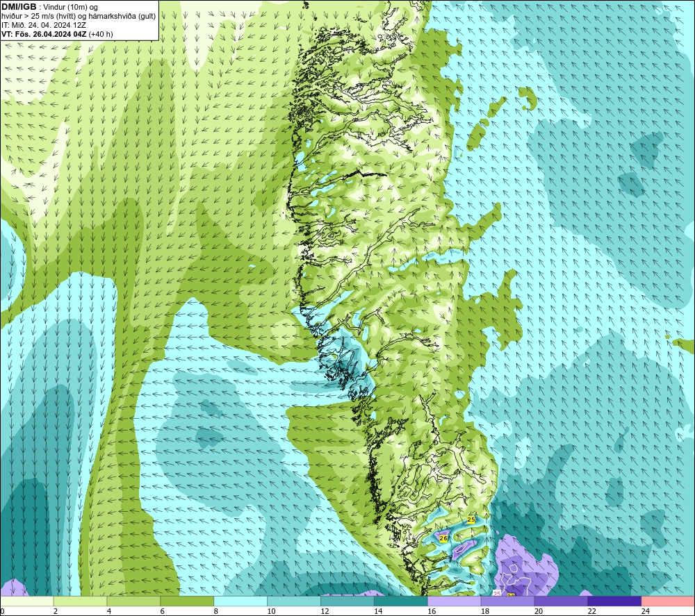Click the 10–12 m/s light teal swatch
The height and width of the screenshot is (616, 695).
(294, 601)
